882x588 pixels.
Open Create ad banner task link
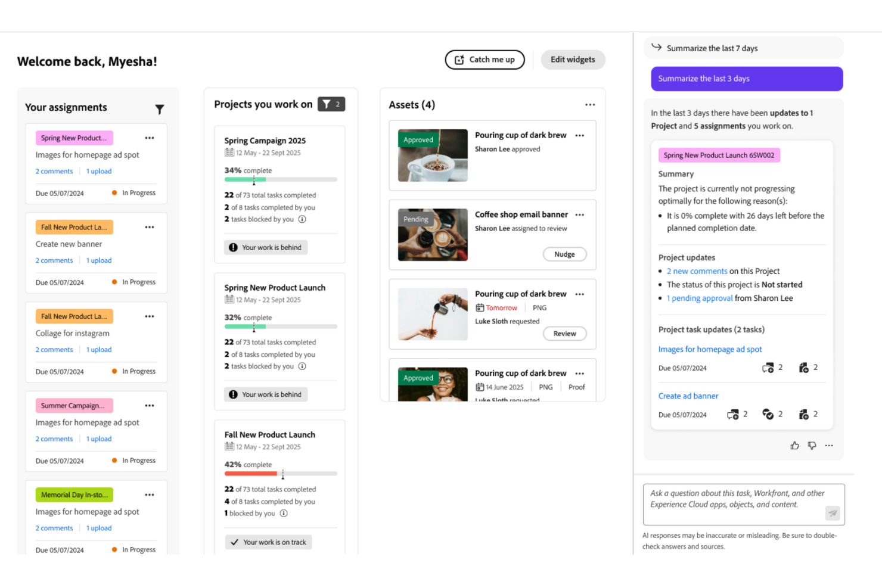(x=688, y=396)
